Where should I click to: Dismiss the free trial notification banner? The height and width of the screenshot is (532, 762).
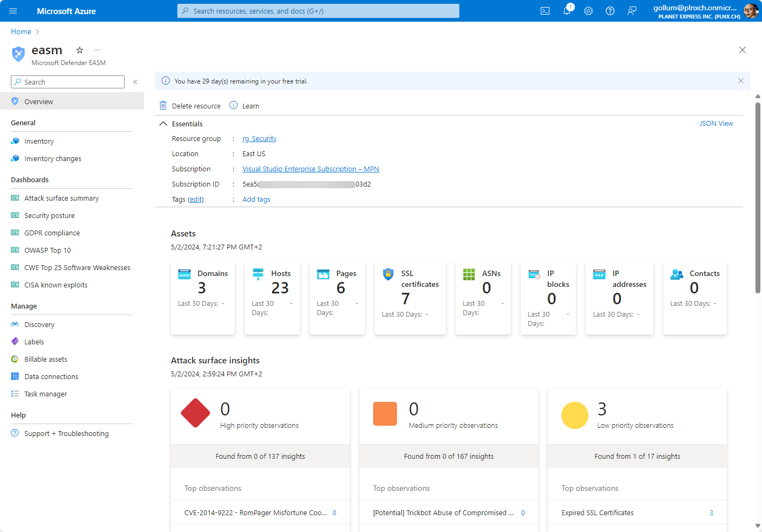click(740, 81)
